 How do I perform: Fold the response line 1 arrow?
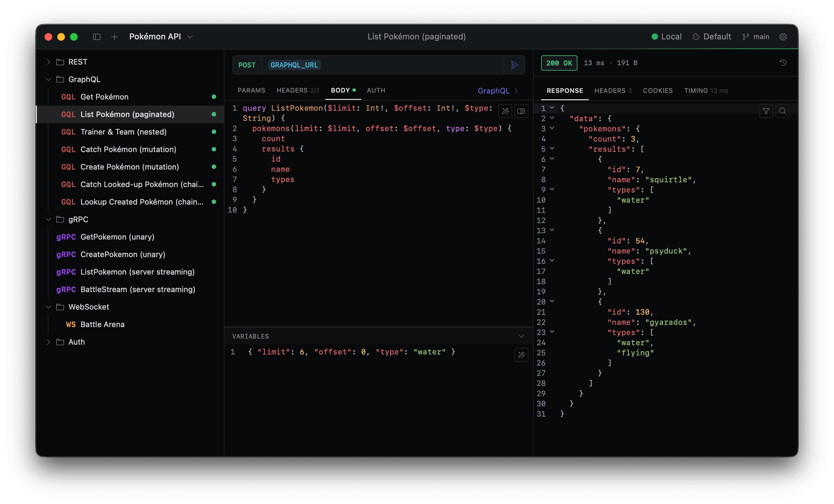(x=552, y=108)
